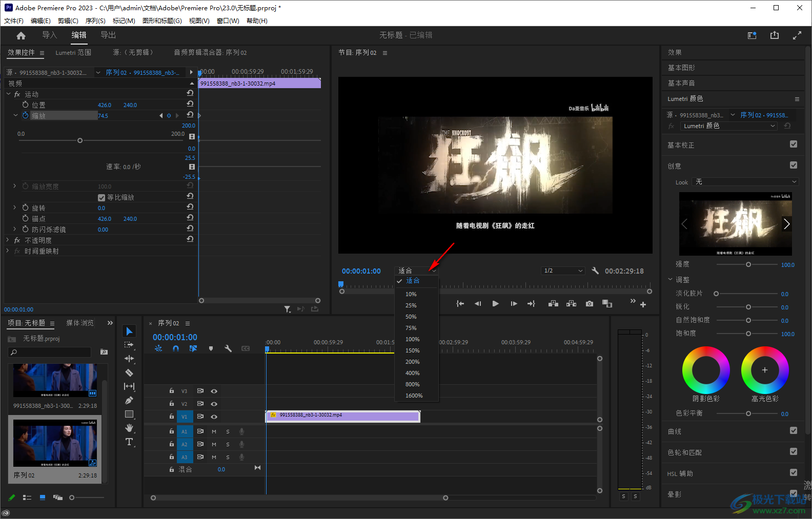This screenshot has width=812, height=519.
Task: Toggle Color Wheels & Match checkbox
Action: click(x=794, y=451)
